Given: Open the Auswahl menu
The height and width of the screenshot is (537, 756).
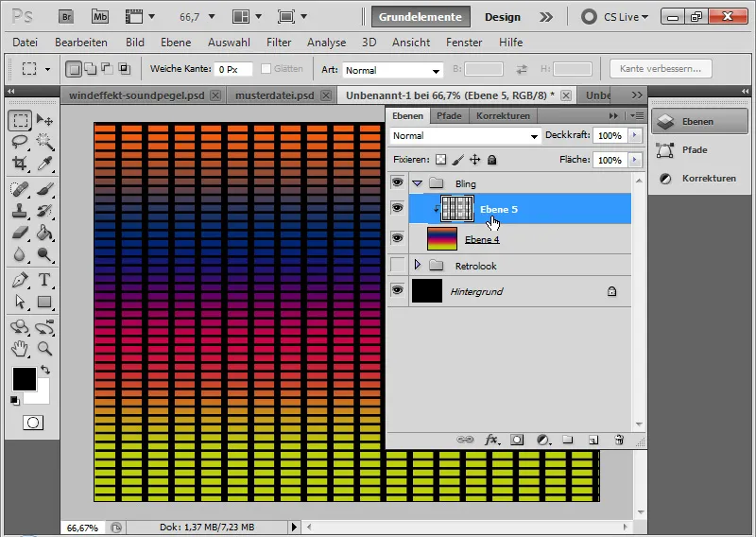Looking at the screenshot, I should click(229, 43).
